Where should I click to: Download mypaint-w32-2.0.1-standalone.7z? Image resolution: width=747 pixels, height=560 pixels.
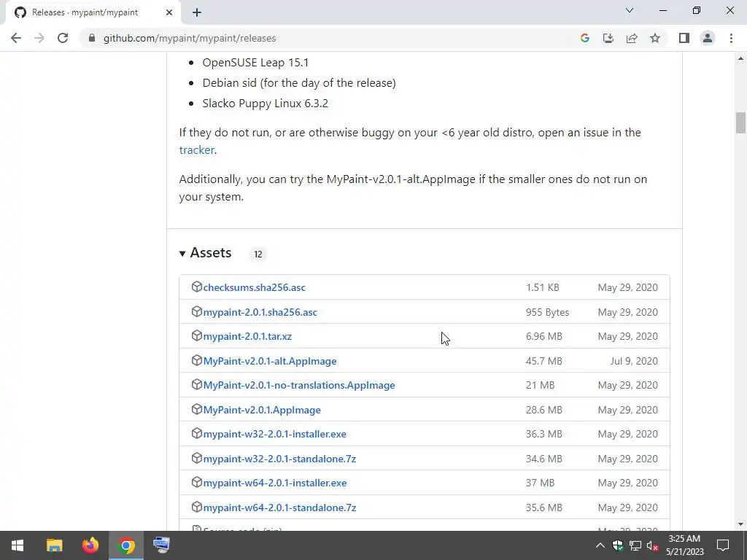279,459
